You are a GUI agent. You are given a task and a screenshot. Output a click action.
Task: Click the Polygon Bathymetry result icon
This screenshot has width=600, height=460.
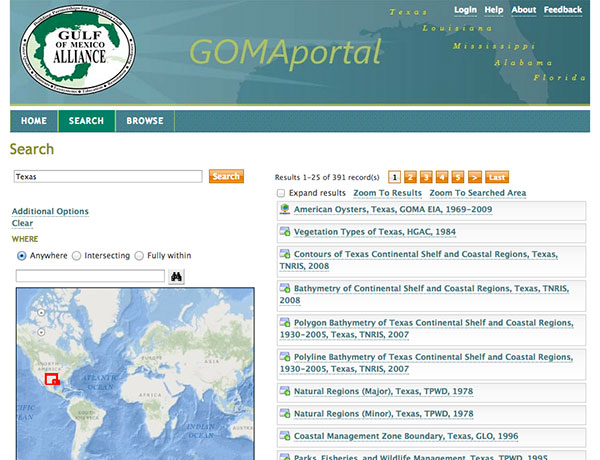[x=285, y=322]
